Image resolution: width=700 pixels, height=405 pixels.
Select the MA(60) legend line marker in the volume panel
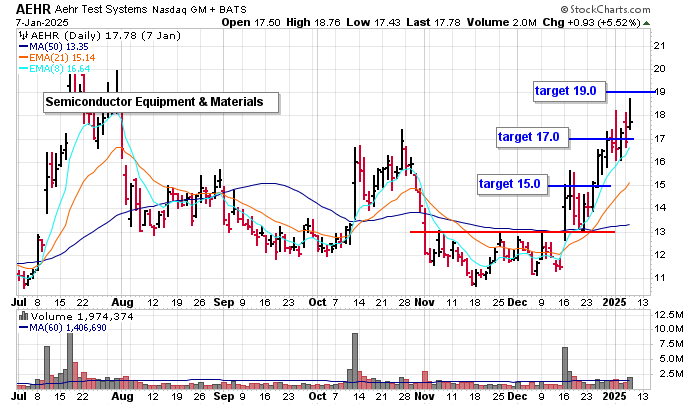[23, 328]
